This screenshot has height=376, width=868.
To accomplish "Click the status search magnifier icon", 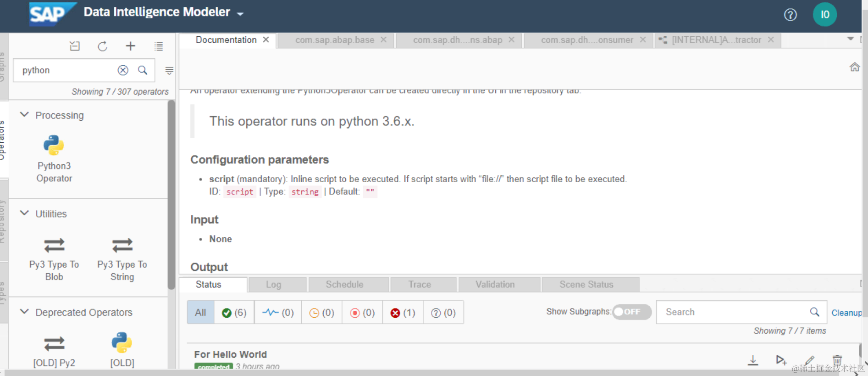I will tap(814, 312).
